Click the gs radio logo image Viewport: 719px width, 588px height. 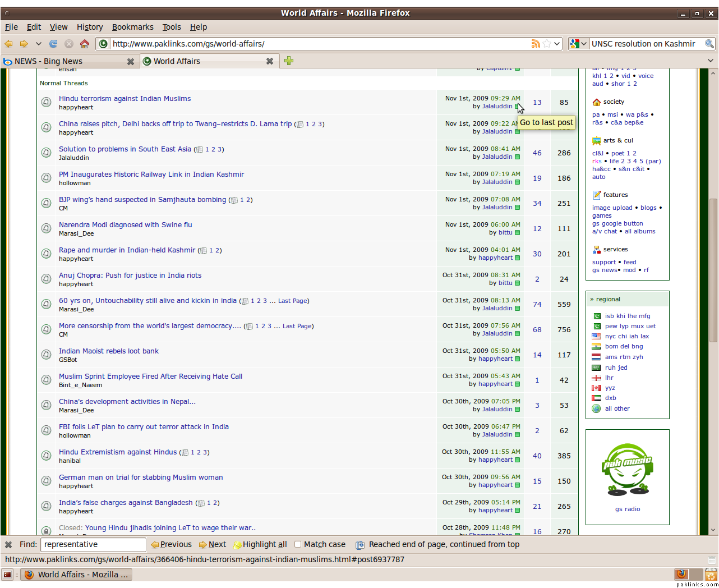627,470
